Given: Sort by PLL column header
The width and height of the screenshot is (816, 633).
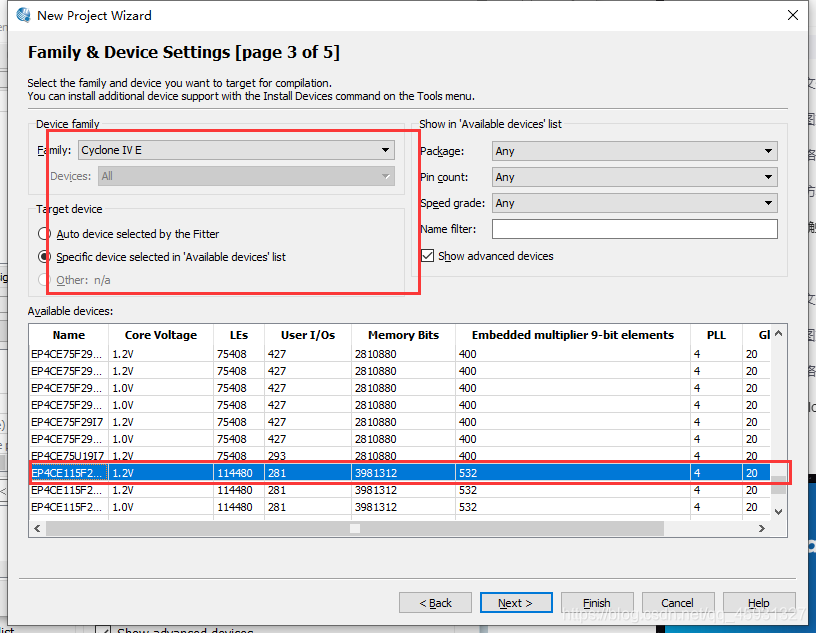Looking at the screenshot, I should point(716,335).
